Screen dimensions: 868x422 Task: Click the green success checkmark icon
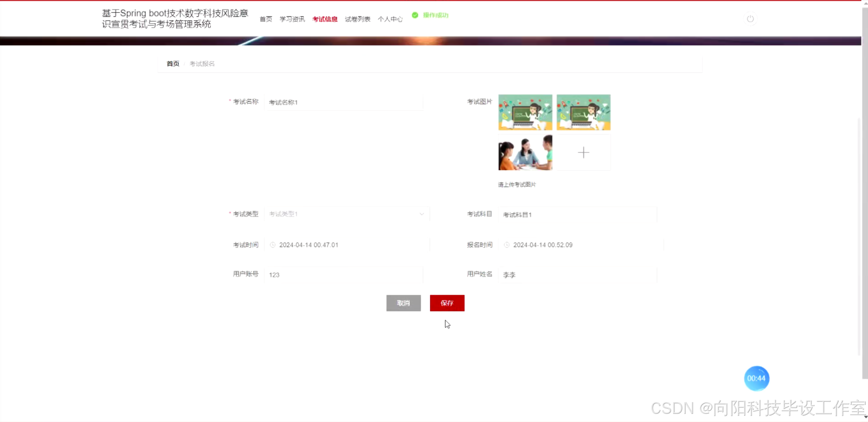coord(415,15)
